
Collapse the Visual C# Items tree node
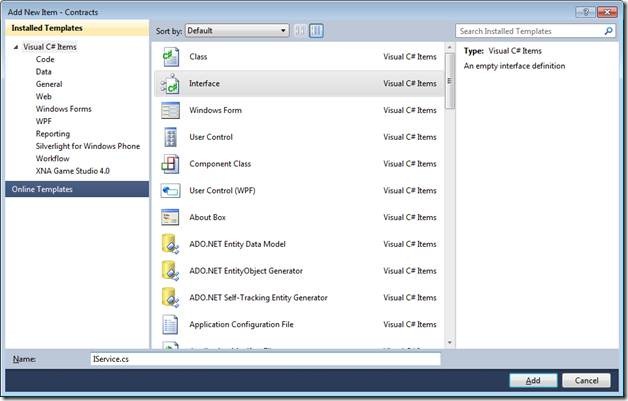click(x=16, y=47)
